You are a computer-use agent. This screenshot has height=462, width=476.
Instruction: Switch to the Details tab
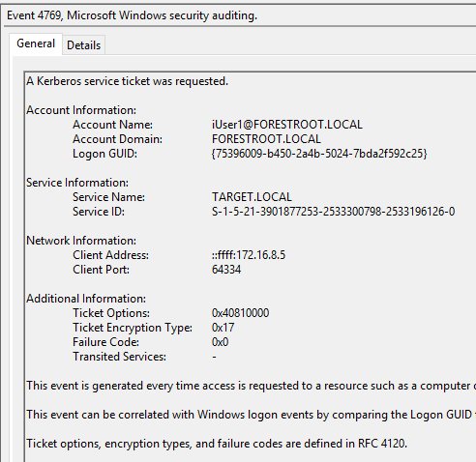coord(84,45)
